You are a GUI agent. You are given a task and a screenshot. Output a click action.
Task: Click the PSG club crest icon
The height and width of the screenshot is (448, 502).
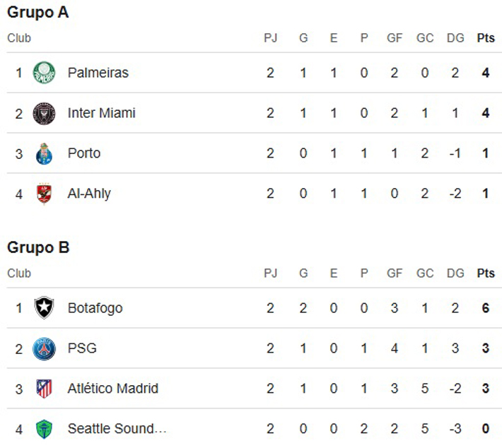click(x=44, y=348)
